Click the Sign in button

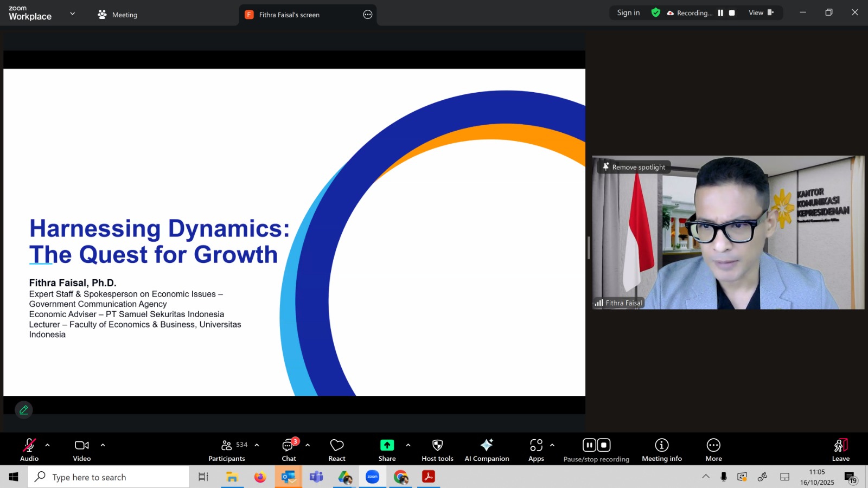[x=628, y=13]
